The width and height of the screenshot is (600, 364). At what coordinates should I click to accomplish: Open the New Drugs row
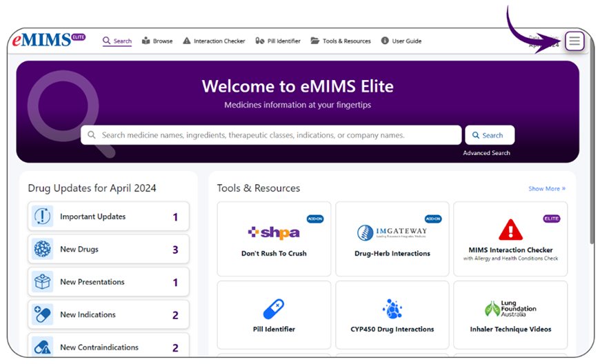[108, 250]
